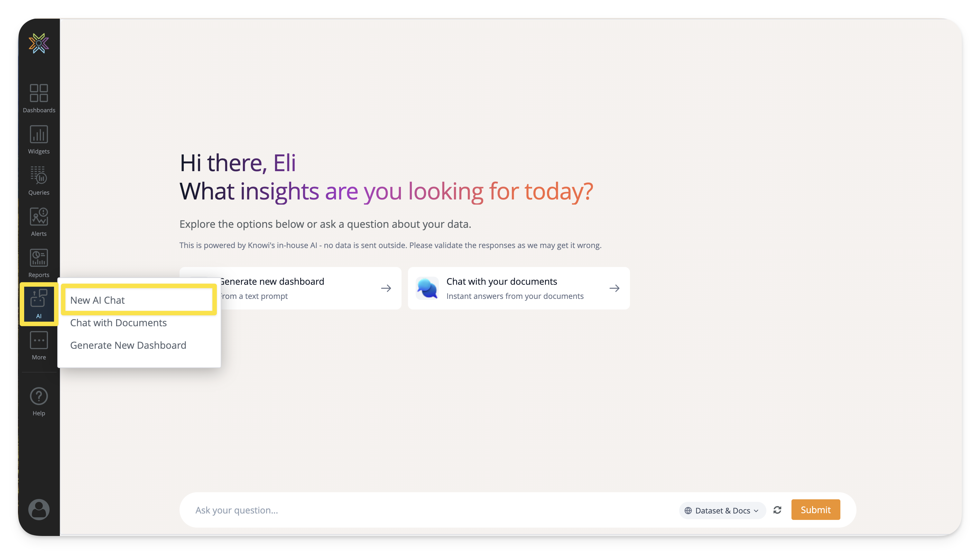980x554 pixels.
Task: Open the Alerts sidebar icon
Action: [x=39, y=222]
